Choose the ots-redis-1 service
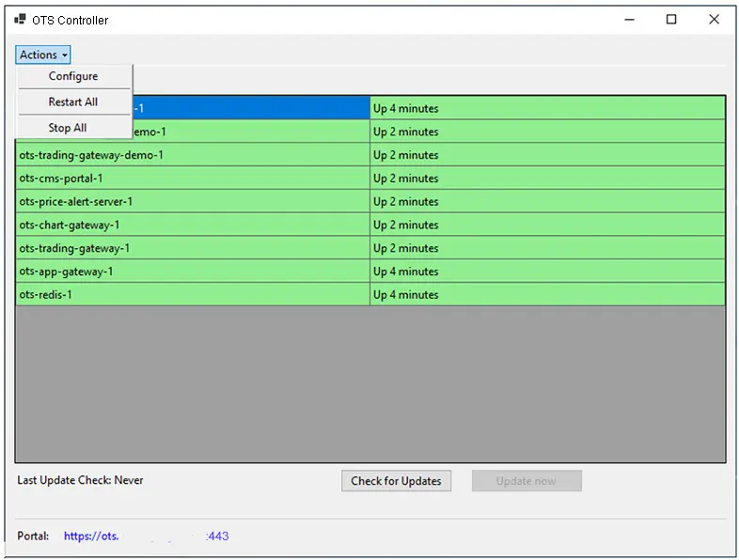Screen dimensions: 739x560 tap(45, 295)
